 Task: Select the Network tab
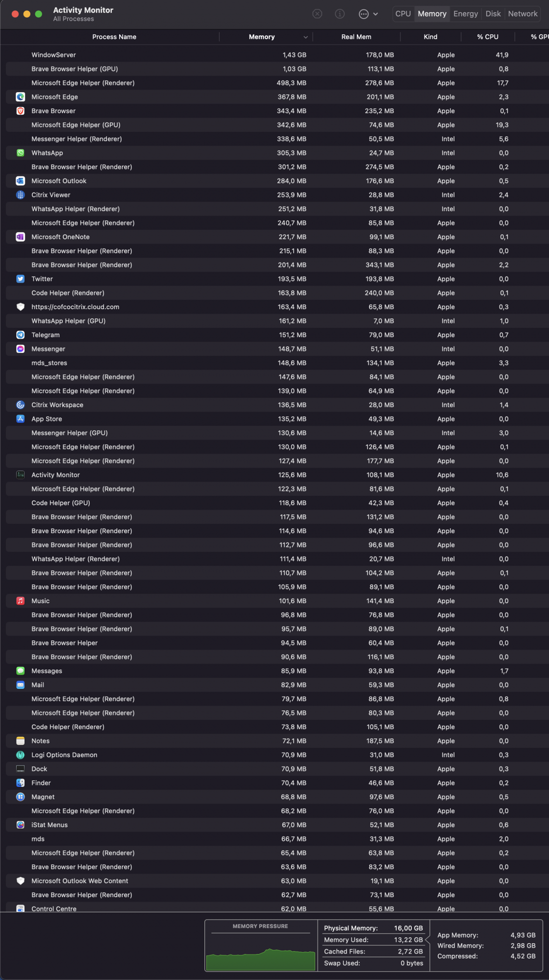click(x=523, y=14)
